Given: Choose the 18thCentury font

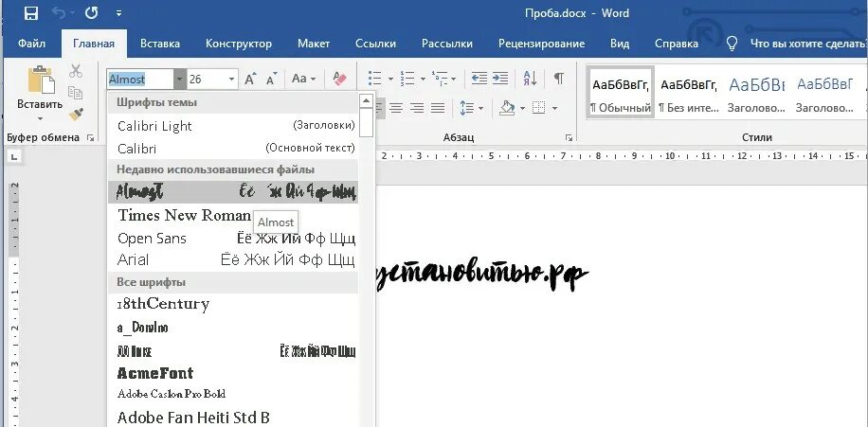Looking at the screenshot, I should click(233, 304).
